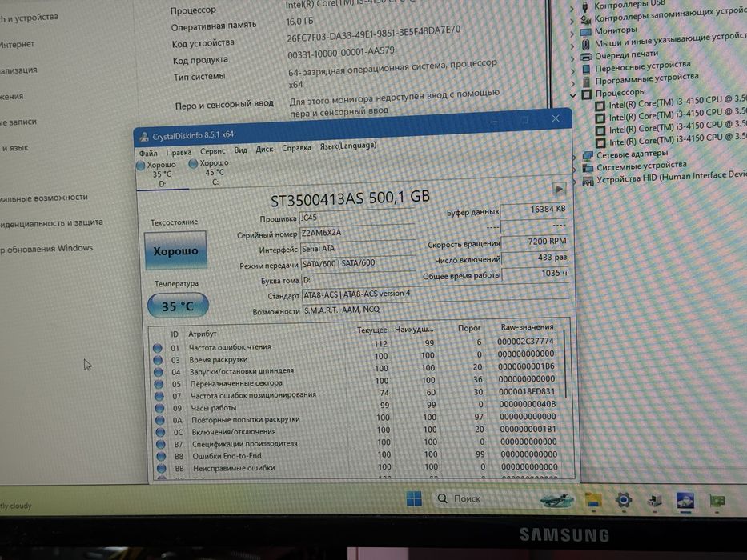The image size is (747, 560).
Task: Click the SMART attribute list scrollbar
Action: [566, 364]
